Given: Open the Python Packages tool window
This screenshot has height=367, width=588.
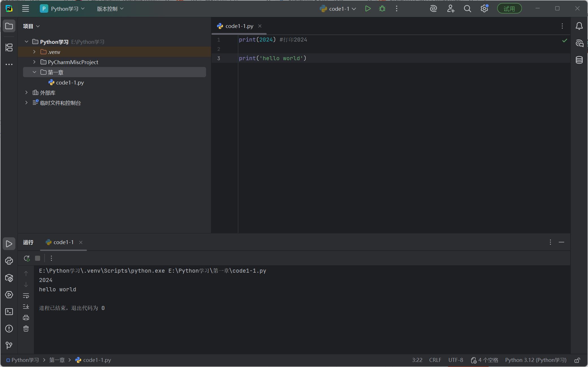Looking at the screenshot, I should 9,278.
